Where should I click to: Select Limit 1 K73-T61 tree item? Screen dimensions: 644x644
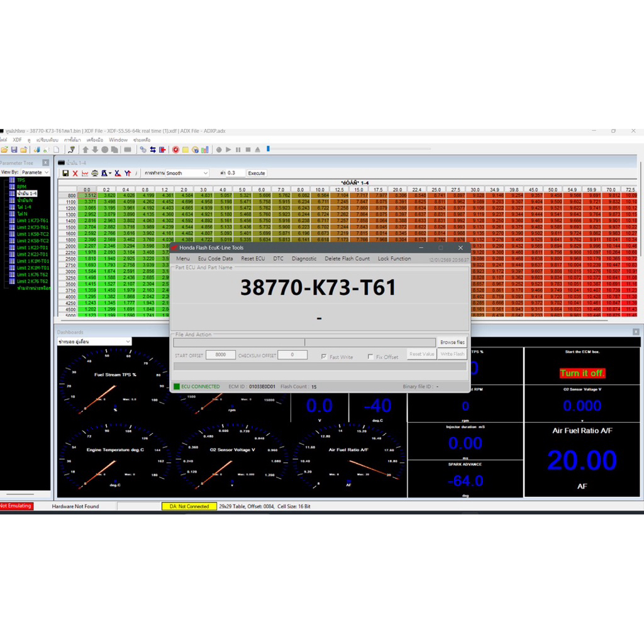coord(33,221)
